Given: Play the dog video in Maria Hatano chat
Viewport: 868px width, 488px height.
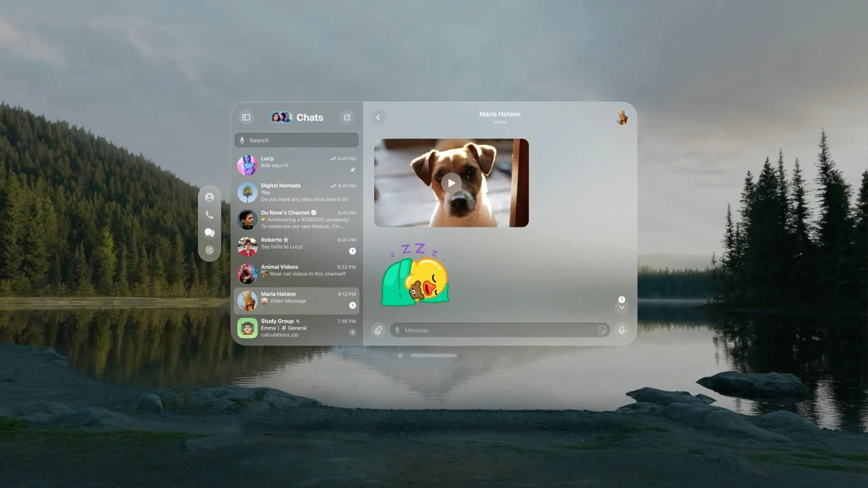Looking at the screenshot, I should pos(451,183).
